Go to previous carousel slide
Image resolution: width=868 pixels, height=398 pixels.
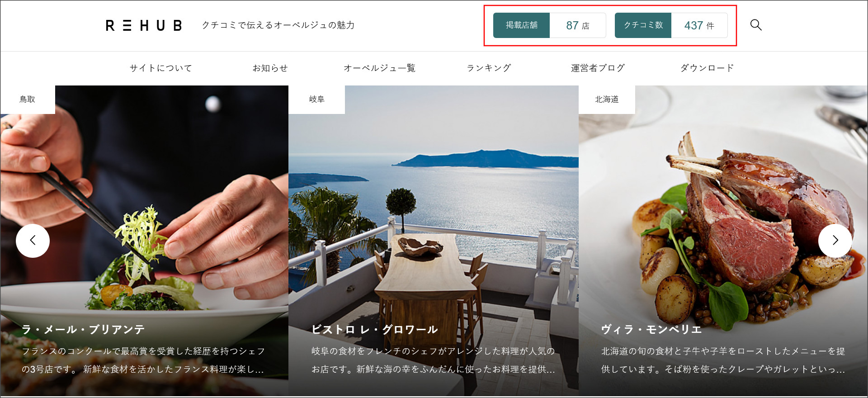click(x=33, y=241)
